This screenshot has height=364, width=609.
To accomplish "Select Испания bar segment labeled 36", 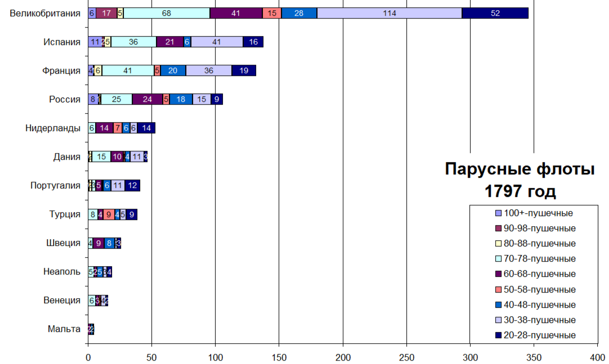I will pos(133,42).
